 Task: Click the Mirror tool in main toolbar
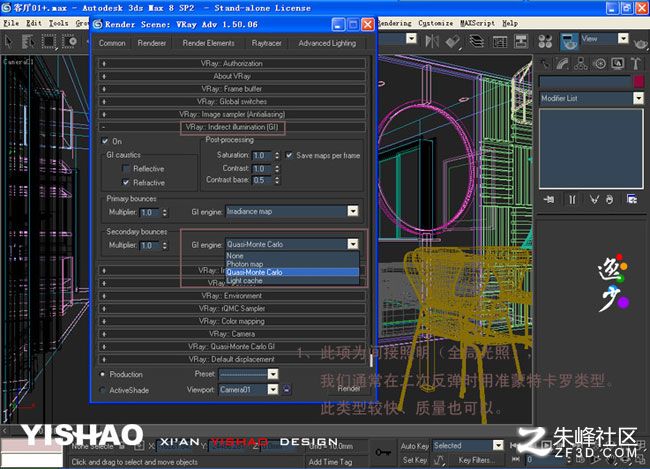(432, 41)
